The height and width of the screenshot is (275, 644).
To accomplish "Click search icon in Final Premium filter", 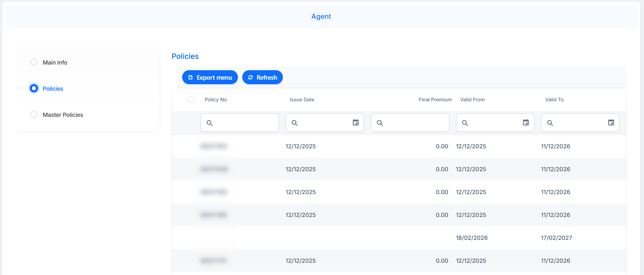I will [x=380, y=123].
